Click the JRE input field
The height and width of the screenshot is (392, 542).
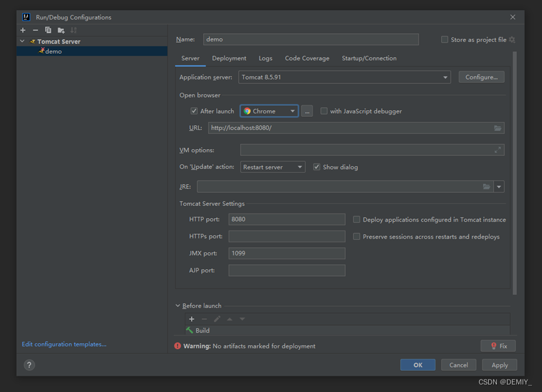pyautogui.click(x=345, y=187)
